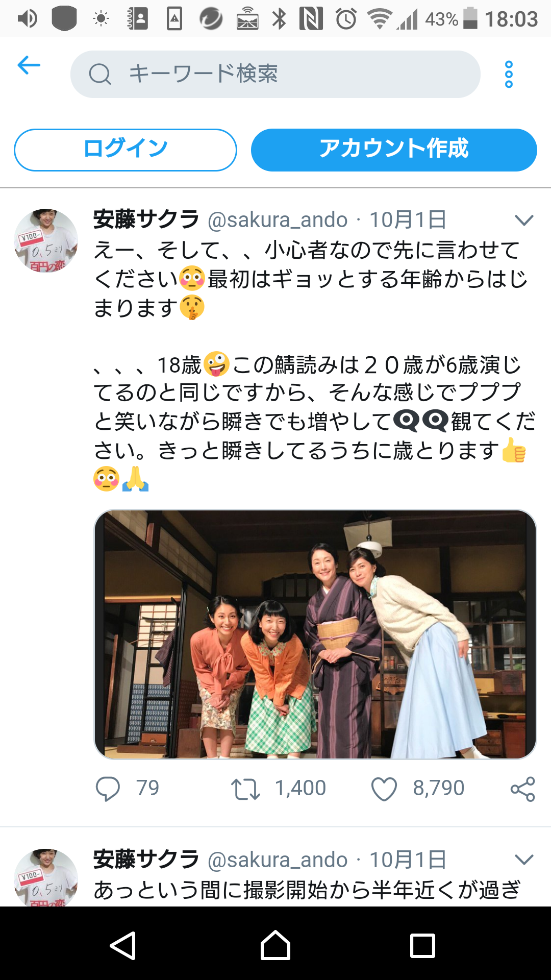This screenshot has width=551, height=980.
Task: Open 安藤サクラ name on second tweet
Action: pyautogui.click(x=146, y=860)
